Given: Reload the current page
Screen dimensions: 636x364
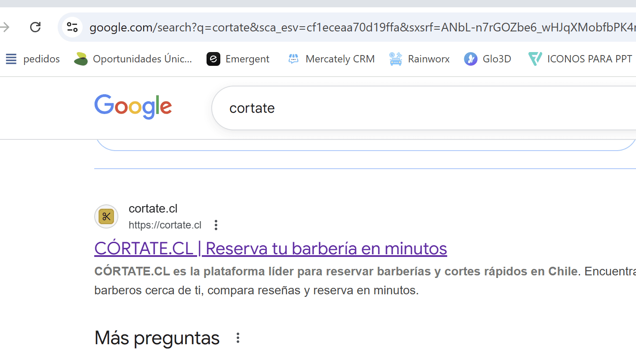Looking at the screenshot, I should 35,27.
